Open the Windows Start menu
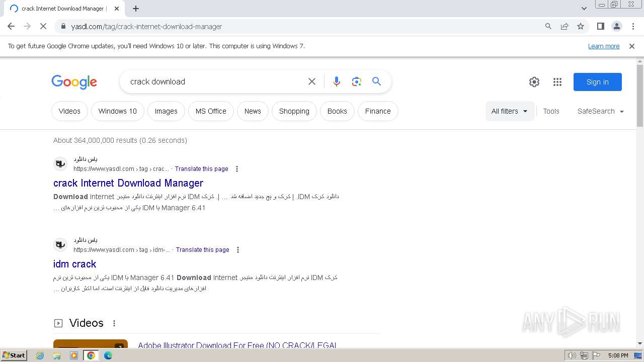 (14, 355)
